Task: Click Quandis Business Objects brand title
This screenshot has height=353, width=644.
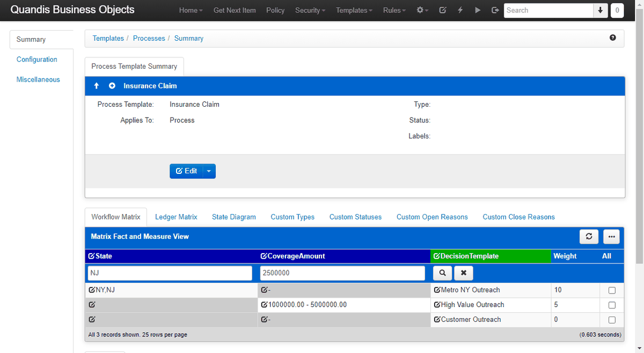Action: (72, 10)
